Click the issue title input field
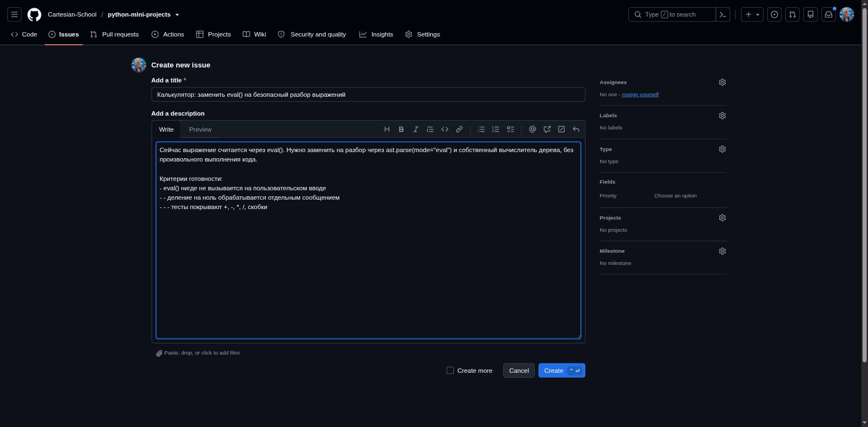The height and width of the screenshot is (427, 868). tap(368, 95)
